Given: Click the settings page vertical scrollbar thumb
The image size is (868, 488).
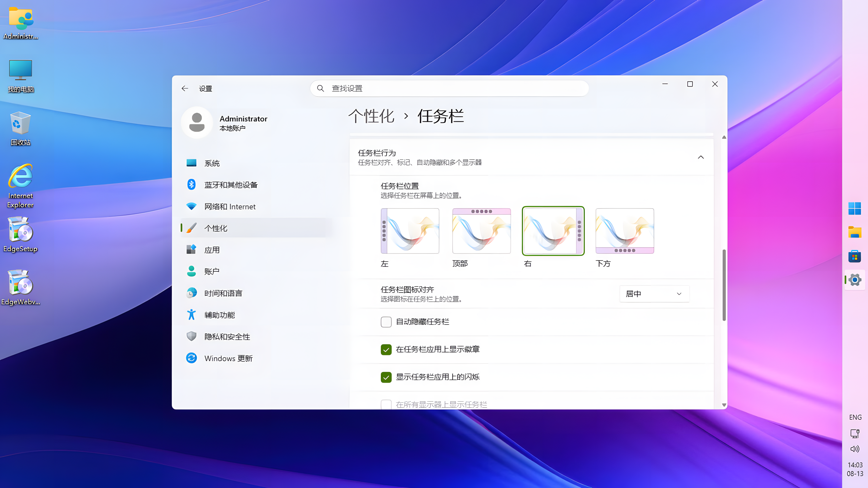Looking at the screenshot, I should coord(724,285).
